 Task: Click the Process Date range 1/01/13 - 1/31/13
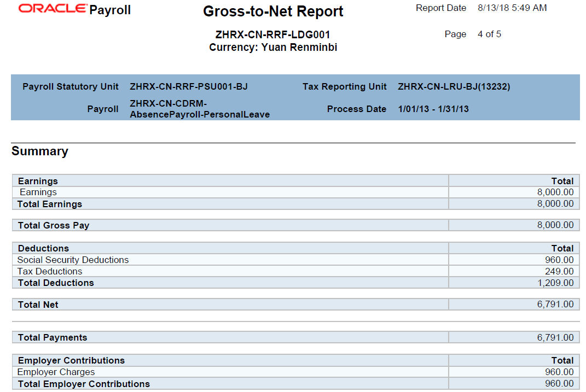pyautogui.click(x=433, y=109)
